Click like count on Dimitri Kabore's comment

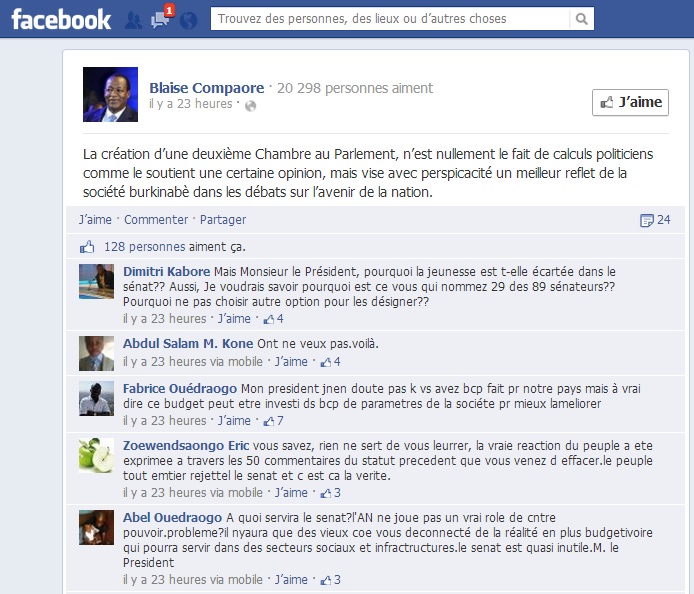click(274, 319)
